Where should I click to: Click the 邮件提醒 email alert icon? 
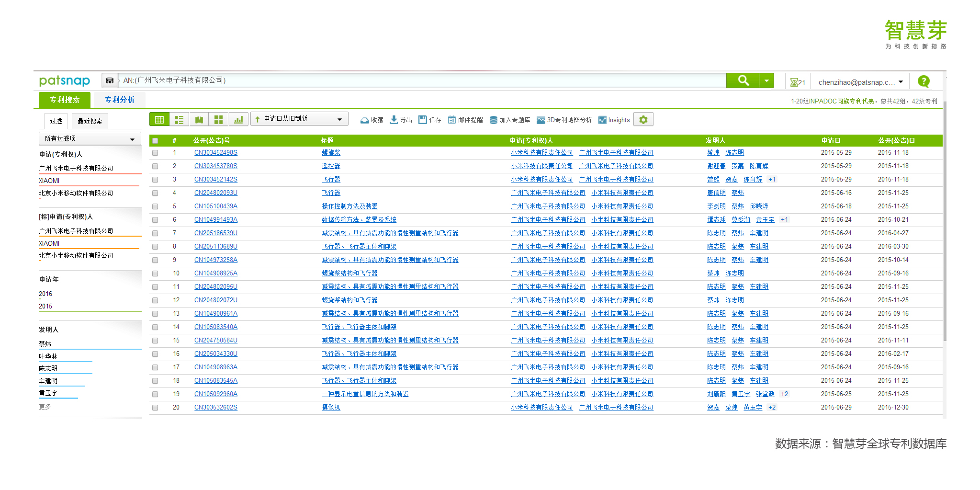(x=465, y=120)
